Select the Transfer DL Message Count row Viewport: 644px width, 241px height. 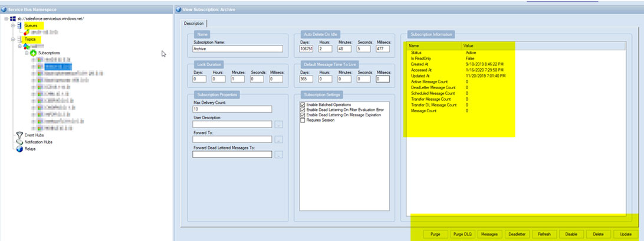point(516,105)
